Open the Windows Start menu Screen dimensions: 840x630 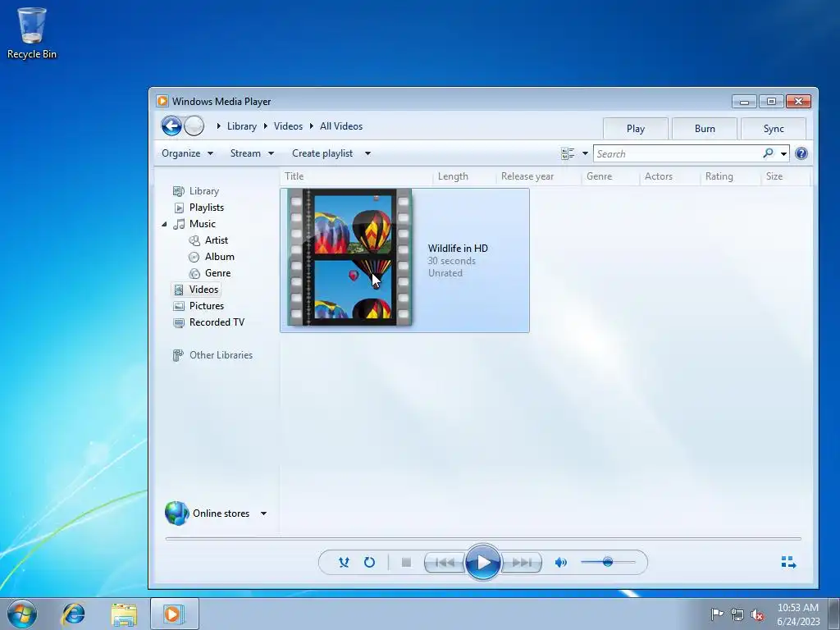pos(22,614)
